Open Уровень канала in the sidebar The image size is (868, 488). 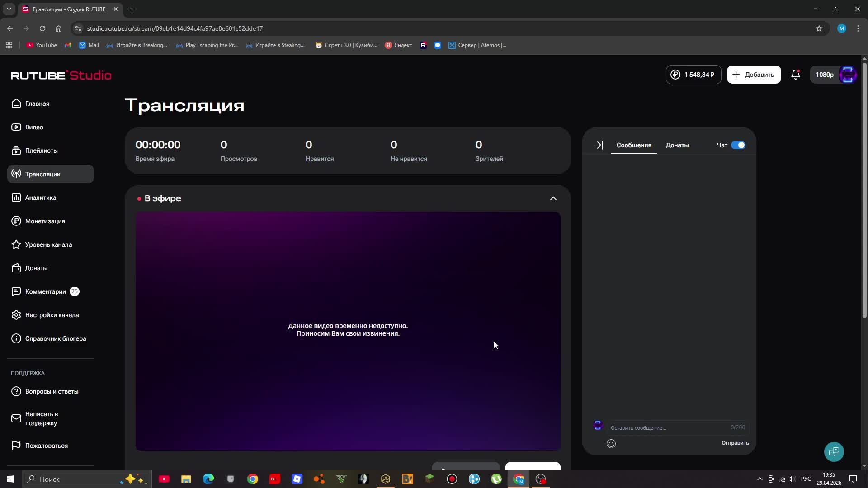[x=48, y=244]
